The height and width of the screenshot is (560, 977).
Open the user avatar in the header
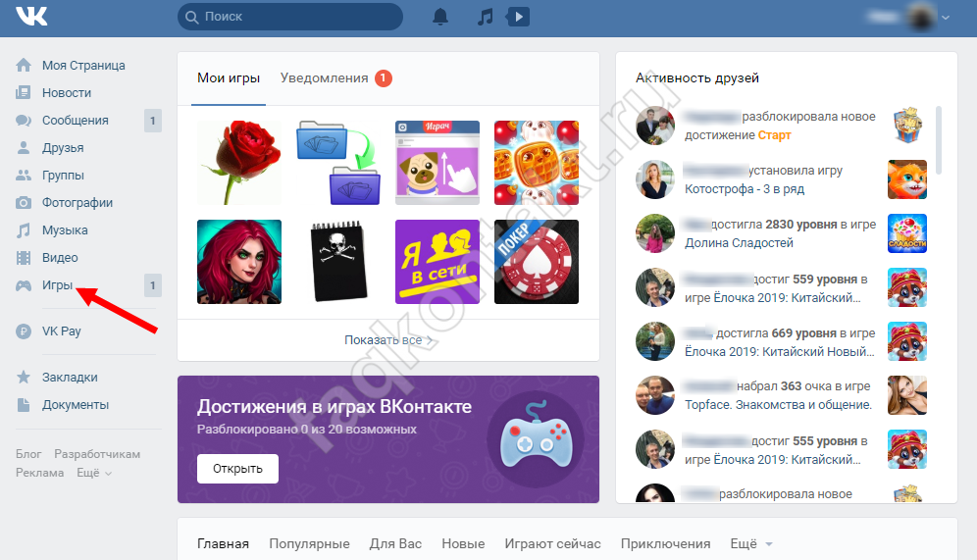[921, 18]
